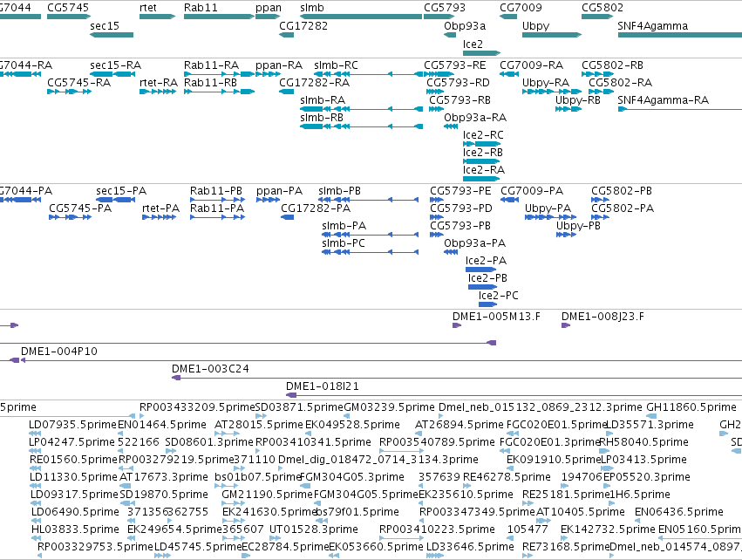
Task: Click EST label HL03833.5prime
Action: 75,529
